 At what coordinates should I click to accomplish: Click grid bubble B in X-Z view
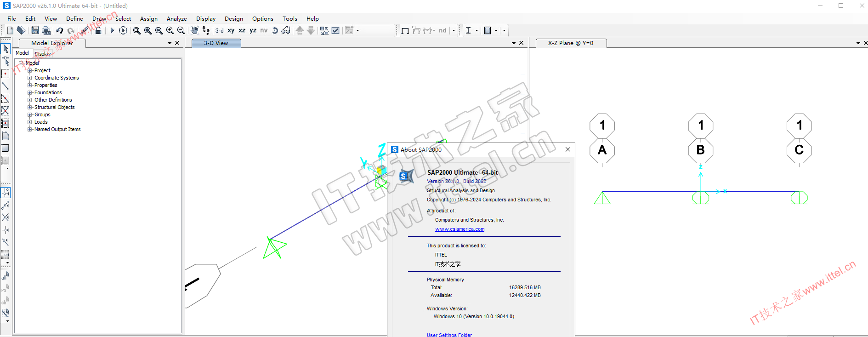[700, 150]
